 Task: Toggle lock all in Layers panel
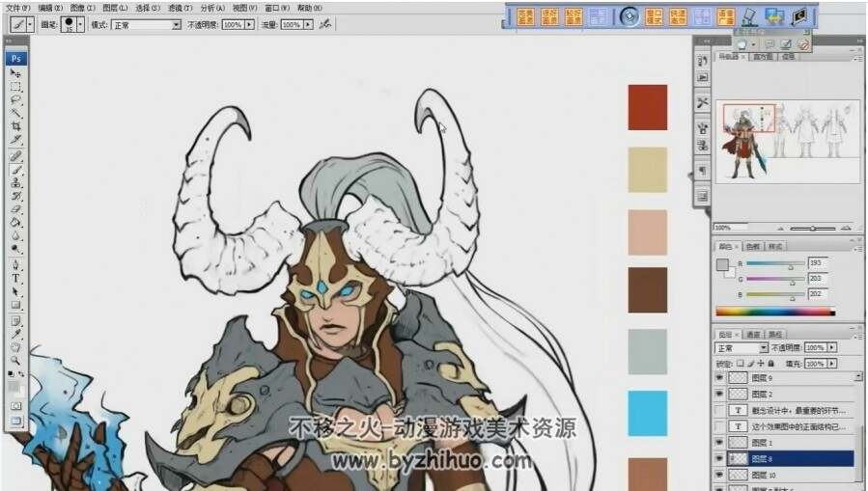(x=770, y=364)
